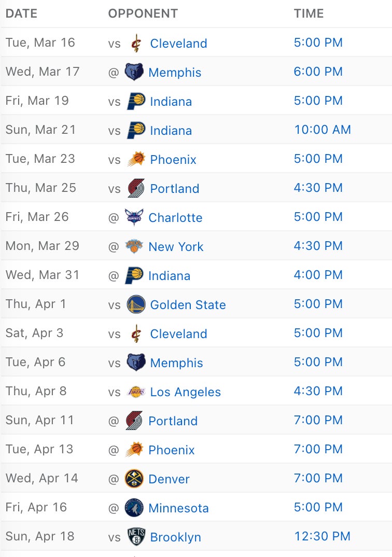Open the 12:30 PM Brooklyn game time
The width and height of the screenshot is (392, 557).
323,536
